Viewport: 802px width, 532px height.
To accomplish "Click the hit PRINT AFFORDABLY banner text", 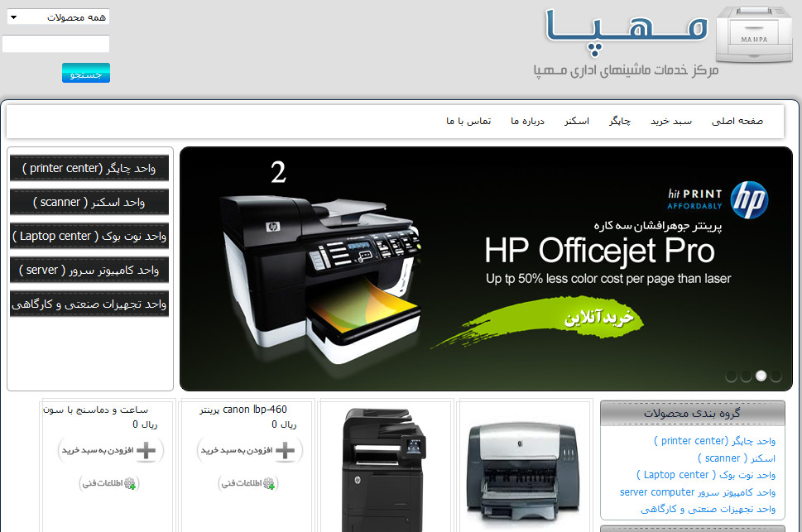I will [694, 199].
